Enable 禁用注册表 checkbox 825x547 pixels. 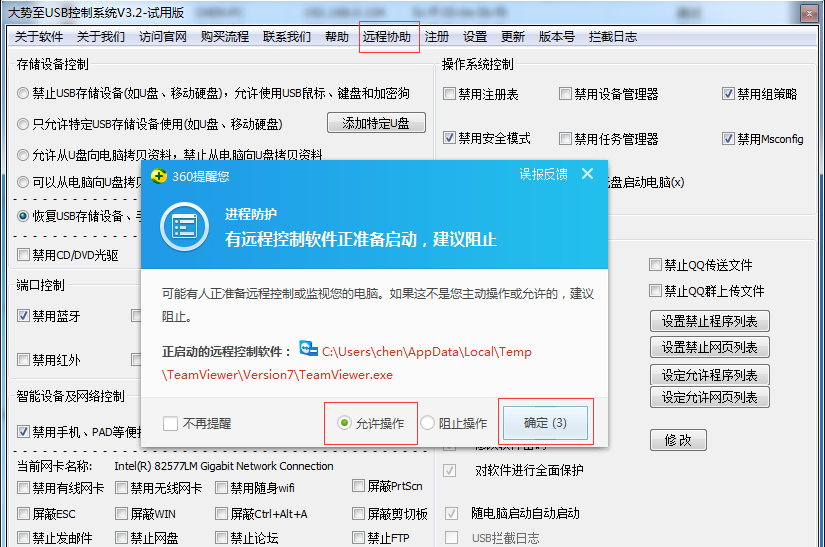pyautogui.click(x=449, y=94)
